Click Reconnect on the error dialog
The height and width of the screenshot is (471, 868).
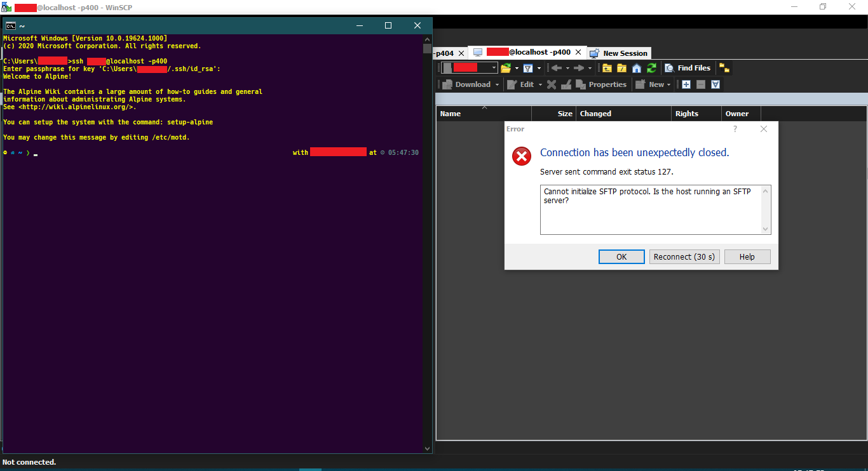684,256
